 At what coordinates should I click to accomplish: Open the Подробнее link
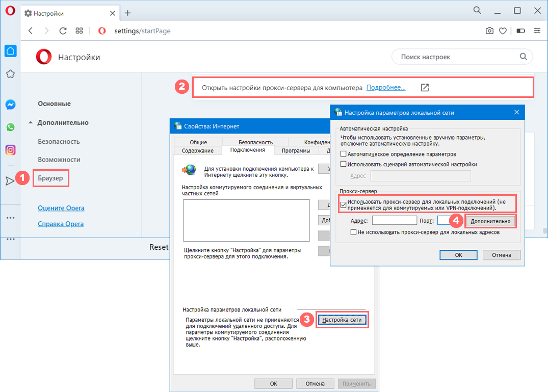(x=386, y=88)
